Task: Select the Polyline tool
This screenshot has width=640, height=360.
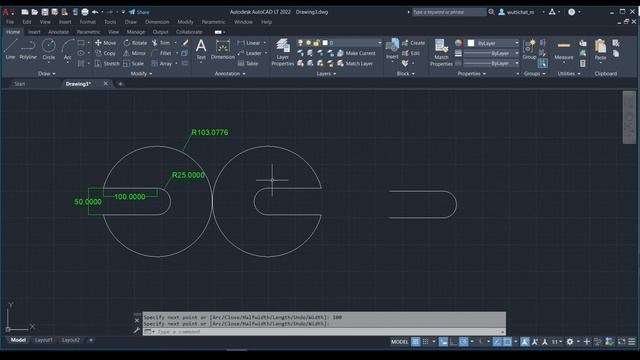Action: click(28, 49)
